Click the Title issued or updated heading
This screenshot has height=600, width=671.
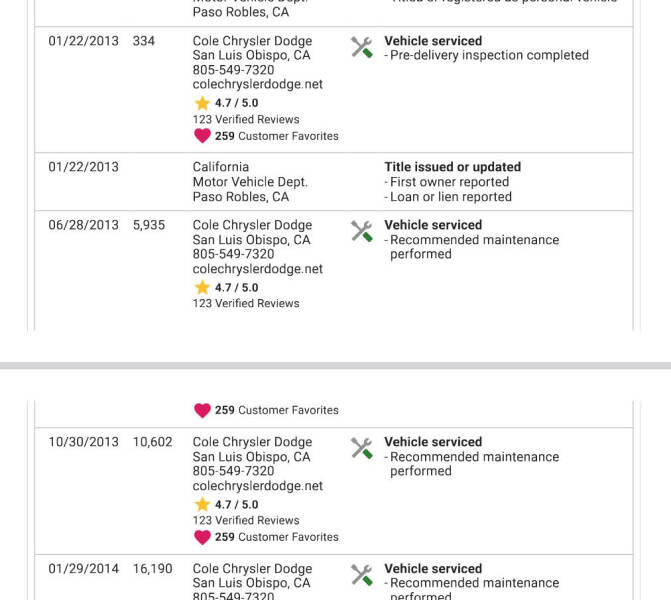point(452,167)
